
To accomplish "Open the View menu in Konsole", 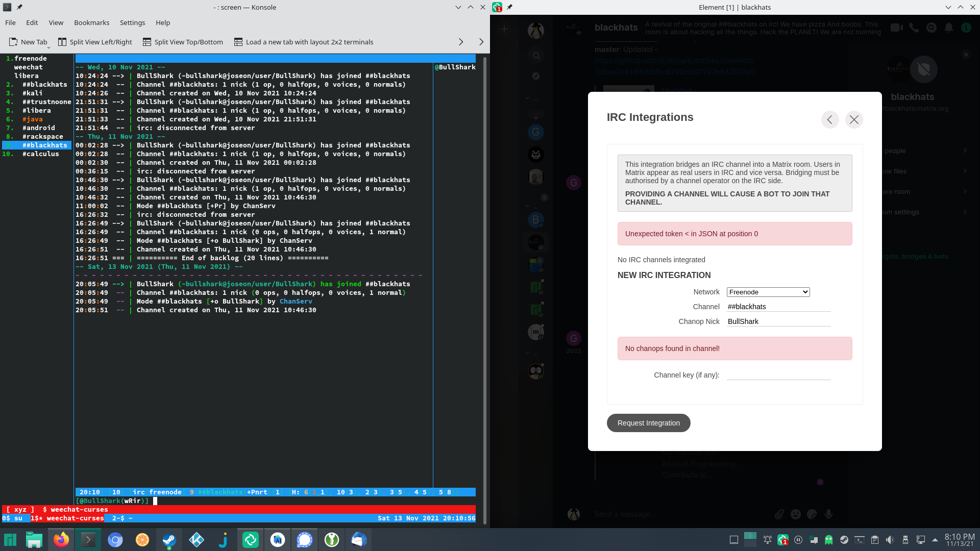I will 56,22.
